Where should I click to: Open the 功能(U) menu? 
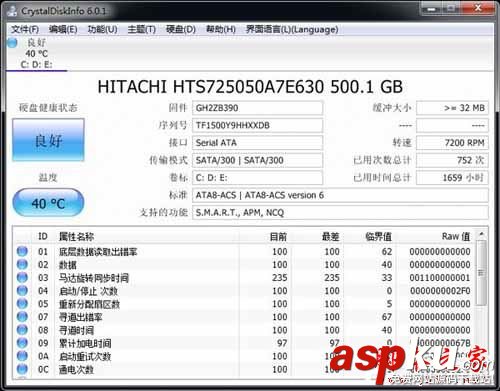[x=102, y=29]
